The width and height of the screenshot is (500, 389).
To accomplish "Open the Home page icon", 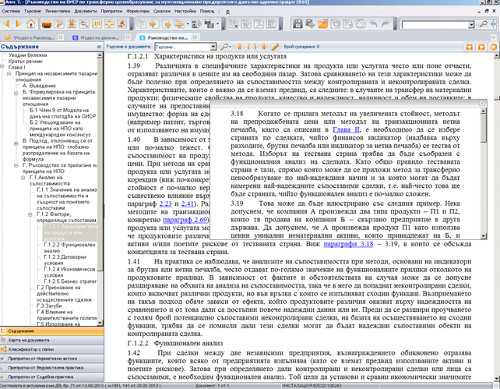I will point(31,24).
